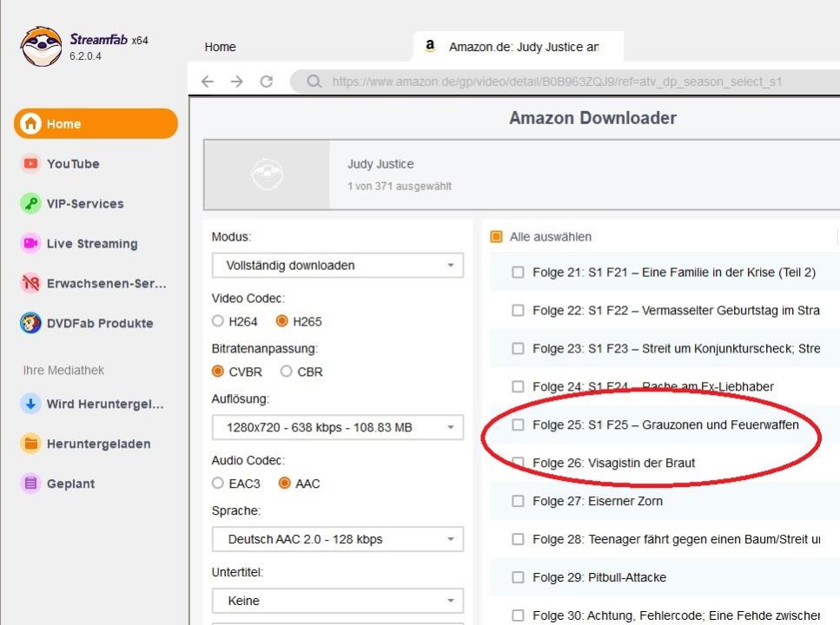Open the Untertitel dropdown set to Keine

tap(338, 601)
